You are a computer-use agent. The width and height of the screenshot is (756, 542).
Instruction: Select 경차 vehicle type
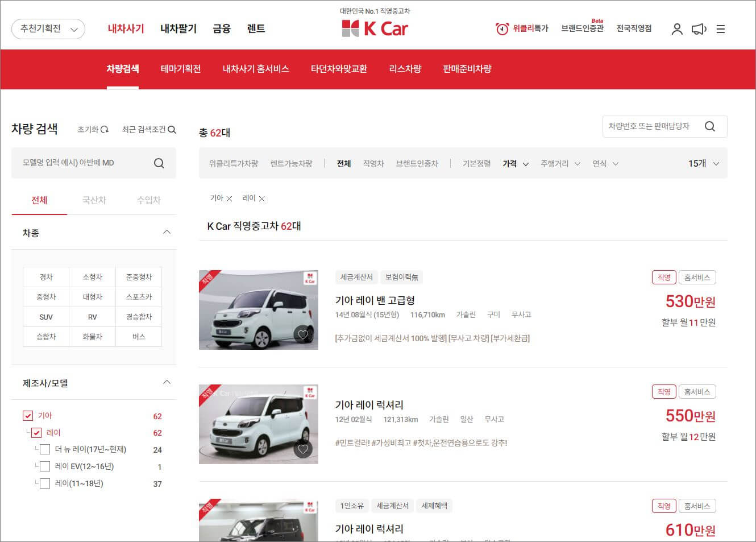[x=46, y=277]
